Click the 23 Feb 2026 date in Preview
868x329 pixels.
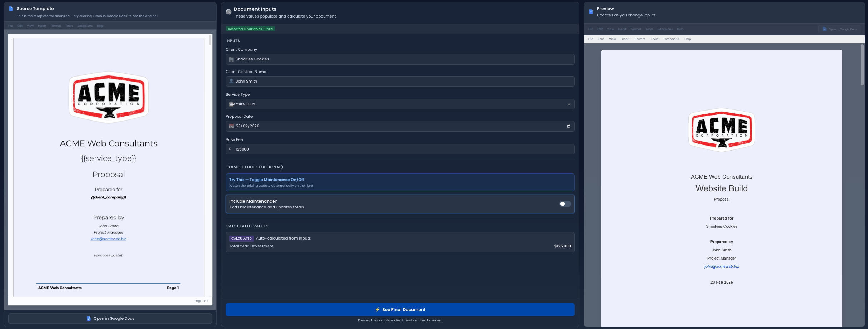[x=722, y=283]
